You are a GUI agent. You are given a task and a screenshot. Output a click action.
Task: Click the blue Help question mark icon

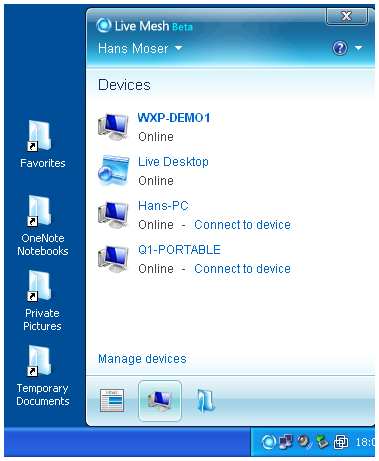coord(340,48)
